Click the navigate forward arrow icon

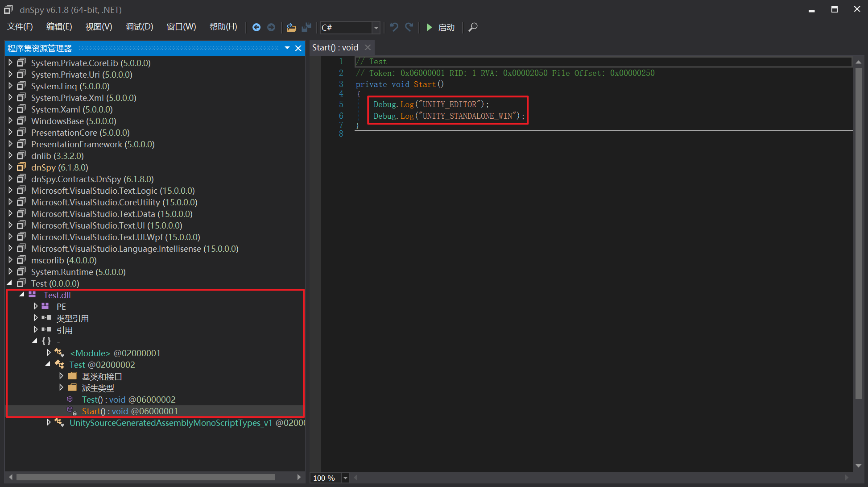pyautogui.click(x=271, y=27)
